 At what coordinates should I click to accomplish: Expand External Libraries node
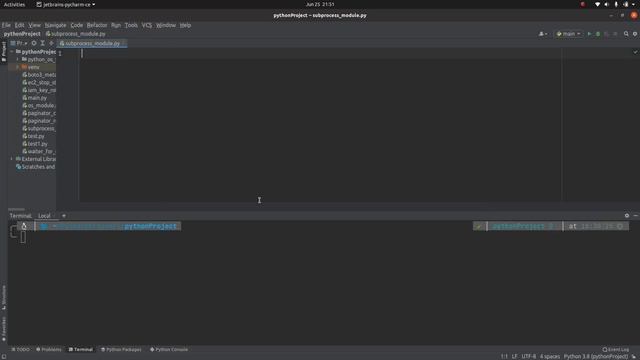tap(12, 159)
